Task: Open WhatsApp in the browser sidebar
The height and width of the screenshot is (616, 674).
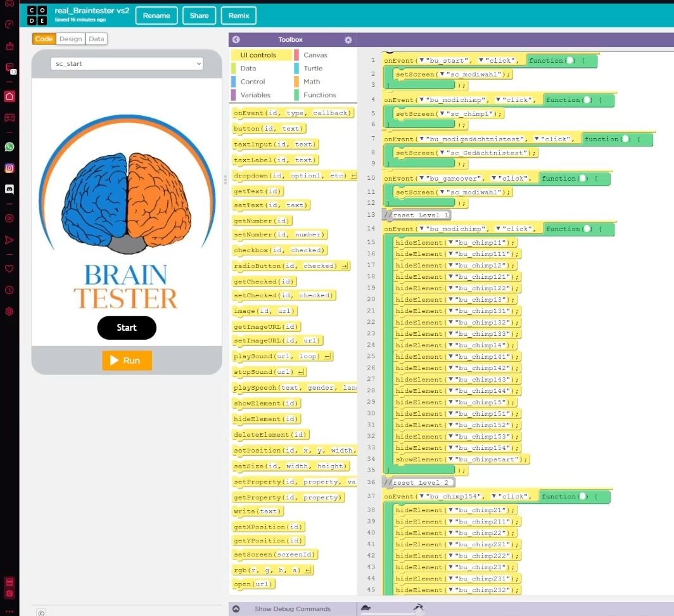Action: point(10,146)
